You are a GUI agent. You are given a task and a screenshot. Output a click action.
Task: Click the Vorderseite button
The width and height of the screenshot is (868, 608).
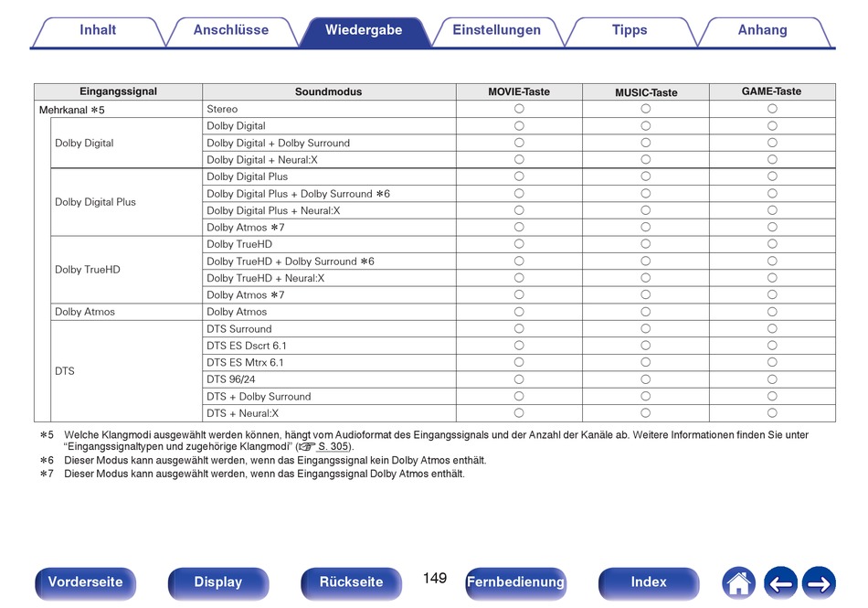tap(85, 583)
